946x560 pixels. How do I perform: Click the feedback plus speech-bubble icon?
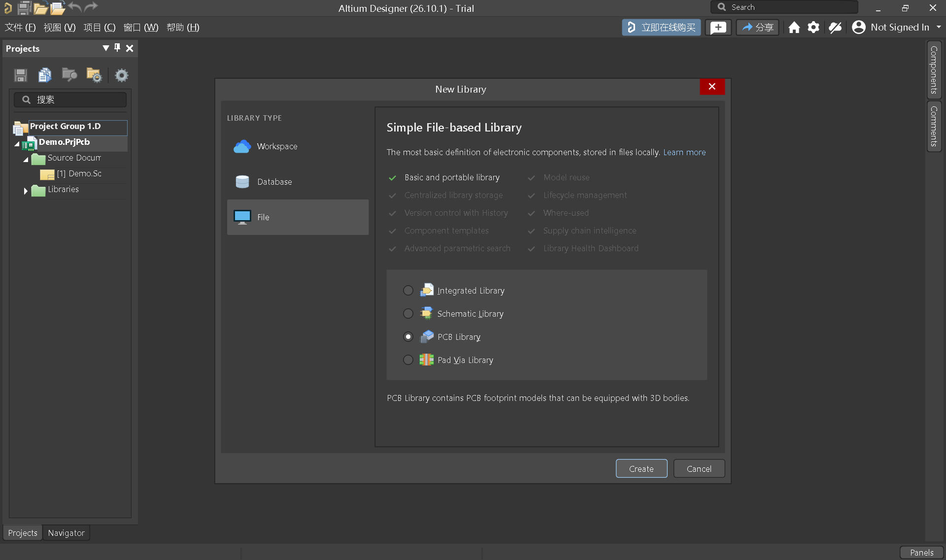pos(718,28)
